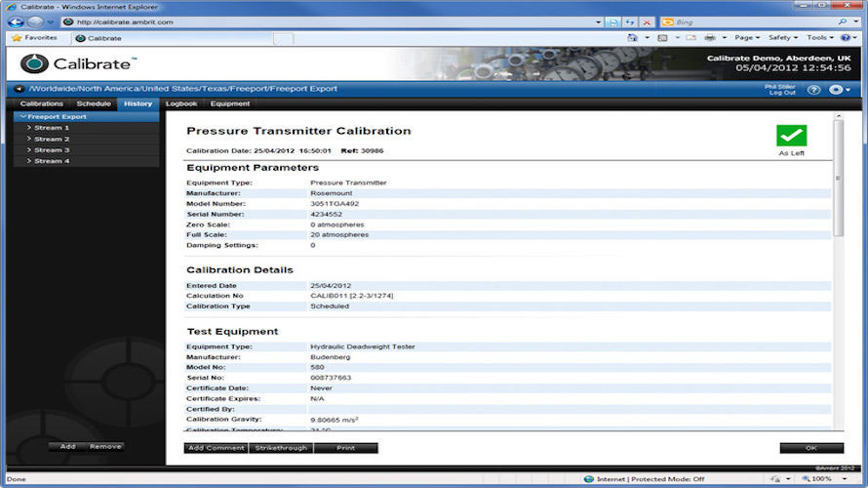Click the Internet Explorer title bar icon

(x=11, y=7)
